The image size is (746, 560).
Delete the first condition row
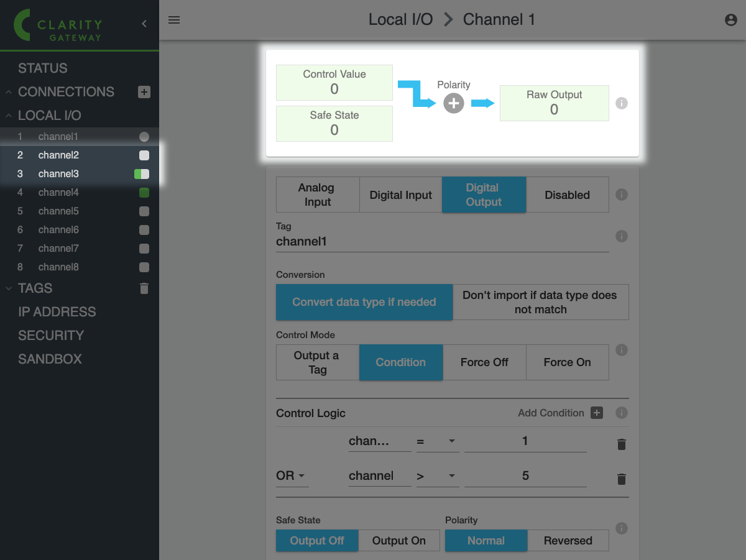(x=621, y=444)
